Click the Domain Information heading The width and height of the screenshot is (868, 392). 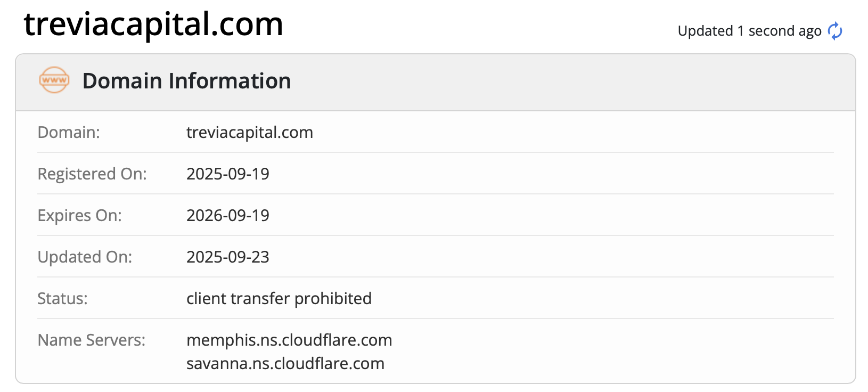pyautogui.click(x=186, y=81)
